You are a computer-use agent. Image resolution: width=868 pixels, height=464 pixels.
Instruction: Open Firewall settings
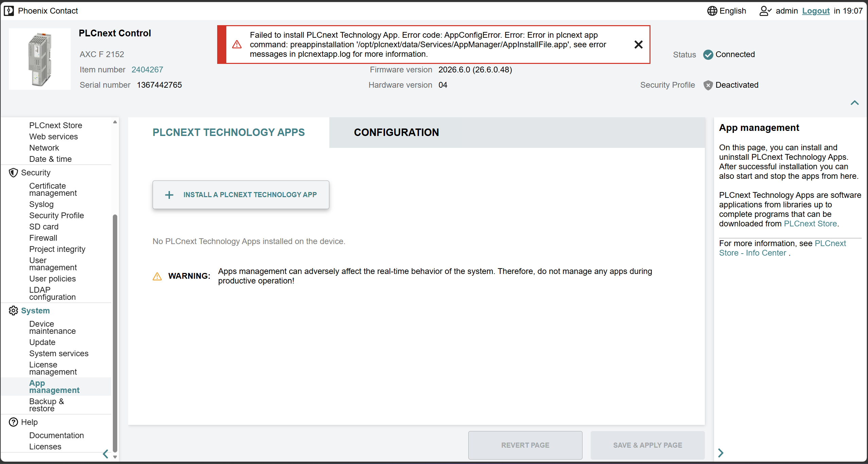tap(43, 238)
